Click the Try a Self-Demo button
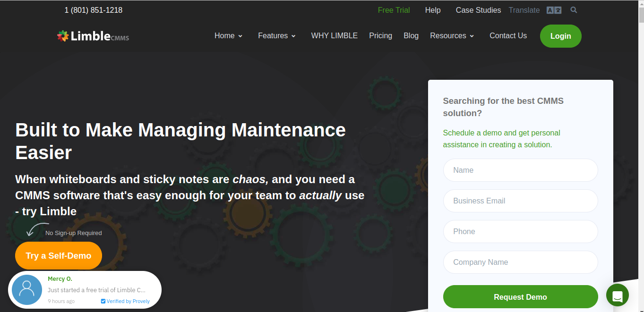This screenshot has height=312, width=644. click(x=59, y=256)
